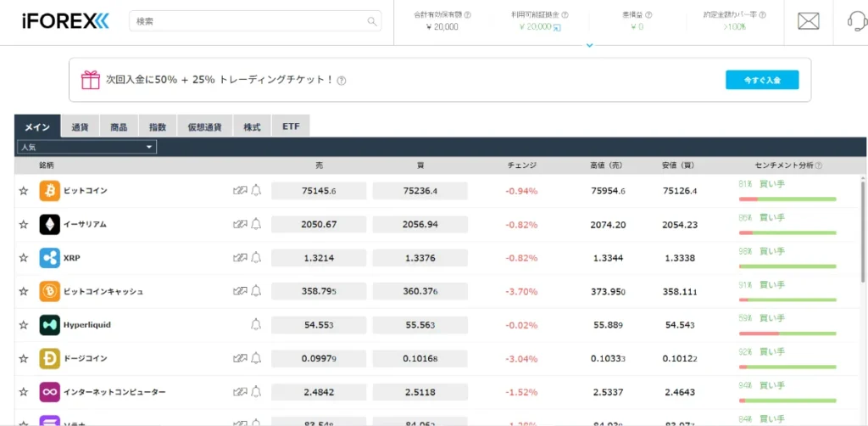
Task: Click Hyperliquid buy price 55.563
Action: [x=420, y=325]
